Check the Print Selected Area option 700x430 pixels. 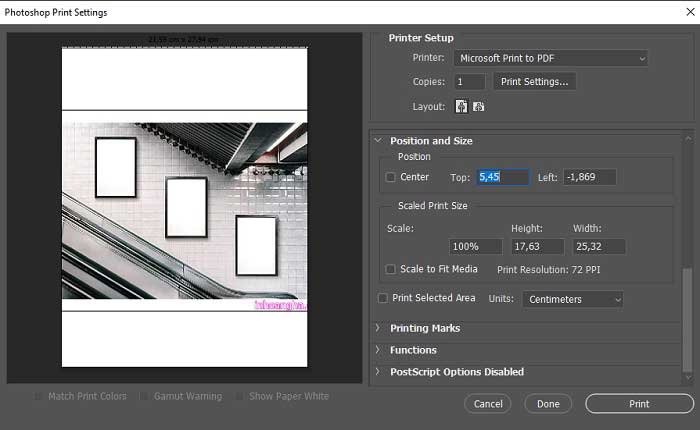pyautogui.click(x=383, y=298)
